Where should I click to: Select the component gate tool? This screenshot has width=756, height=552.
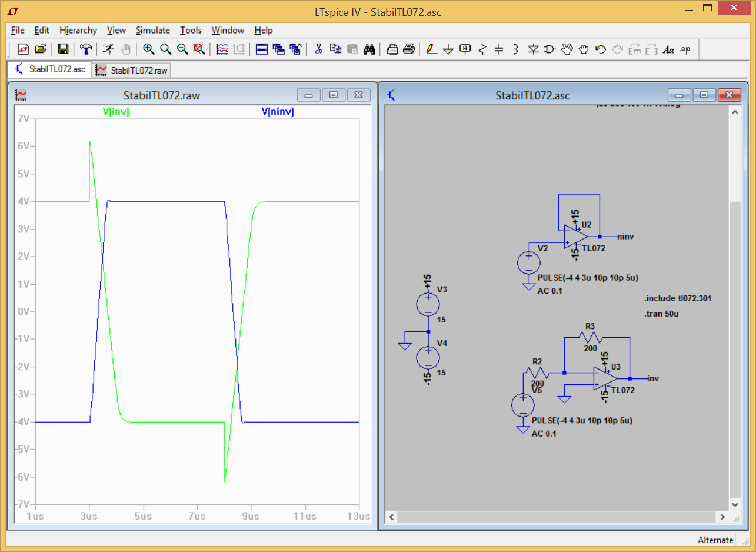549,49
